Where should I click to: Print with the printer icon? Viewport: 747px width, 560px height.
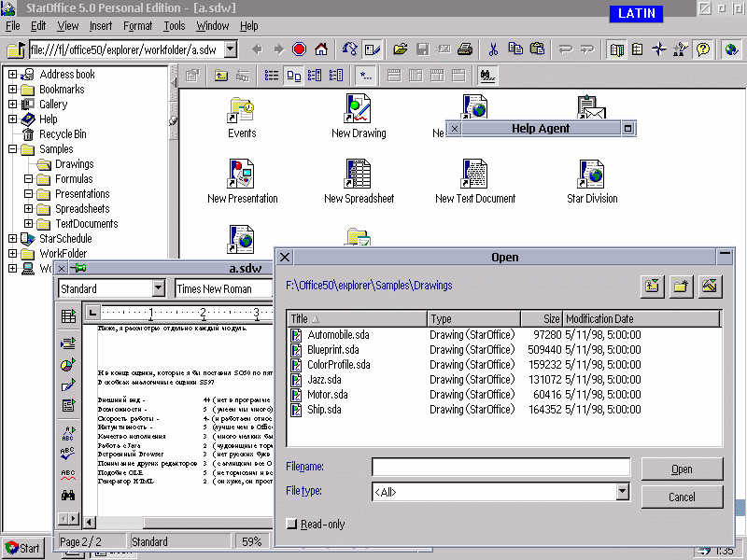click(465, 49)
